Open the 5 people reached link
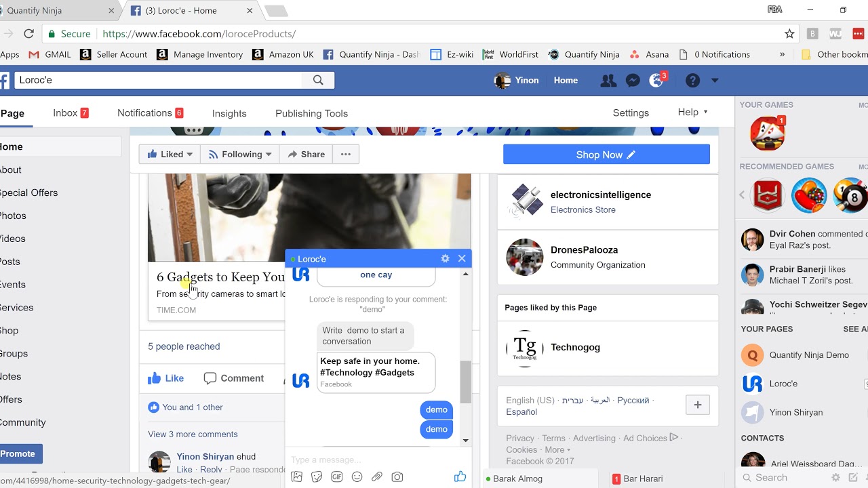 [184, 346]
